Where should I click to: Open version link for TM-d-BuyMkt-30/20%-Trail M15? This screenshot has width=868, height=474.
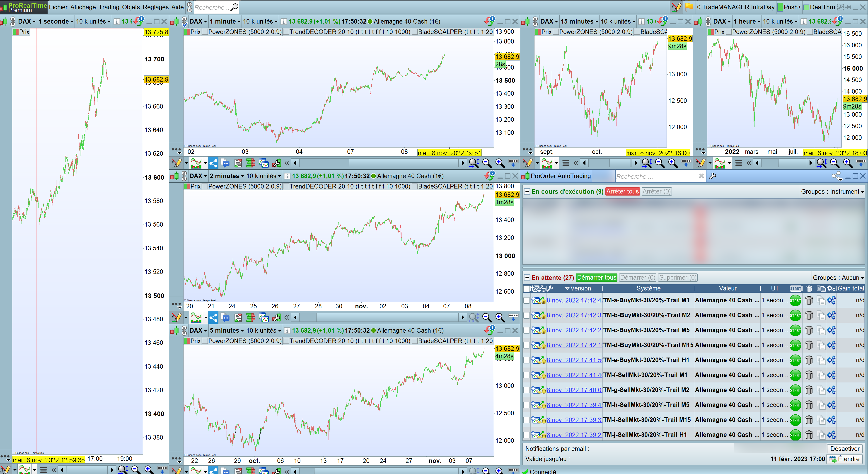(575, 345)
